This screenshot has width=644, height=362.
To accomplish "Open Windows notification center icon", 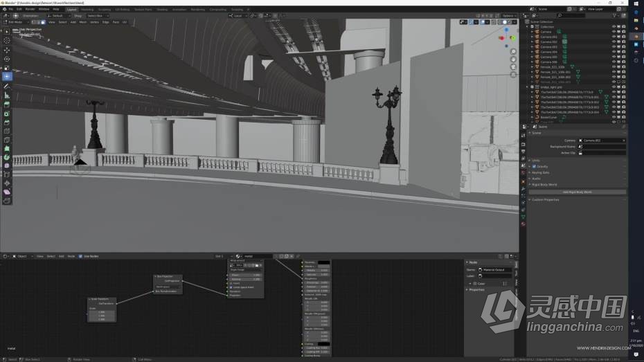I will (636, 354).
